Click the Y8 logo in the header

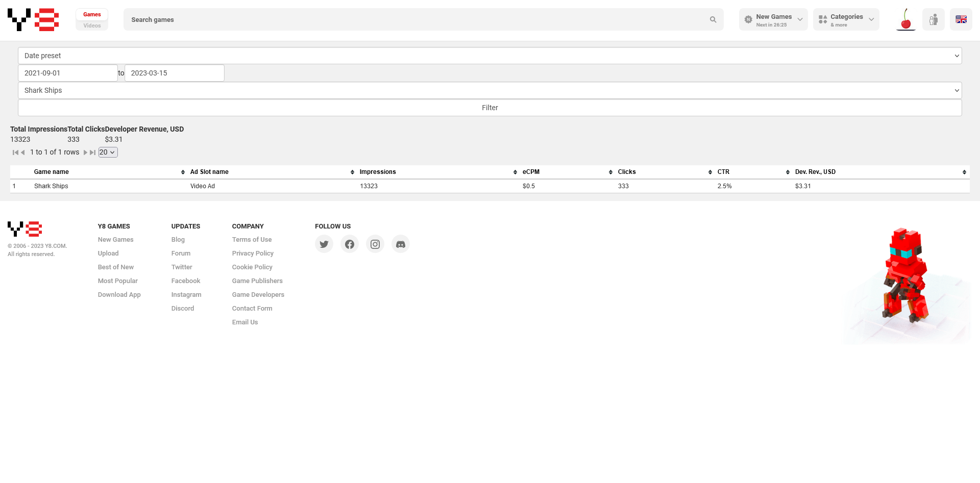(33, 19)
